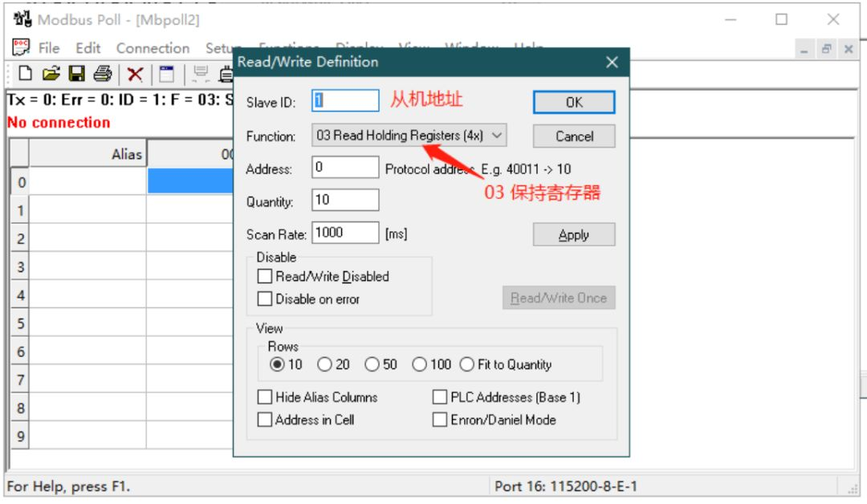Click the Alias column header

[x=88, y=153]
